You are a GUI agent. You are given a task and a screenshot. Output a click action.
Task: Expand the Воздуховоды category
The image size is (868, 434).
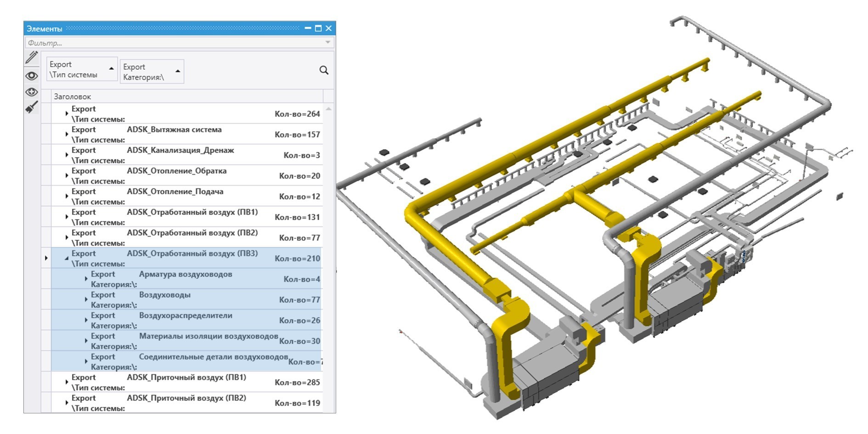click(86, 299)
